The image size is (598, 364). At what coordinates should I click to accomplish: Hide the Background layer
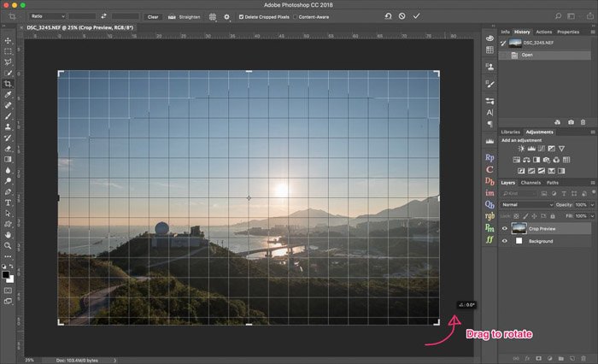(504, 242)
